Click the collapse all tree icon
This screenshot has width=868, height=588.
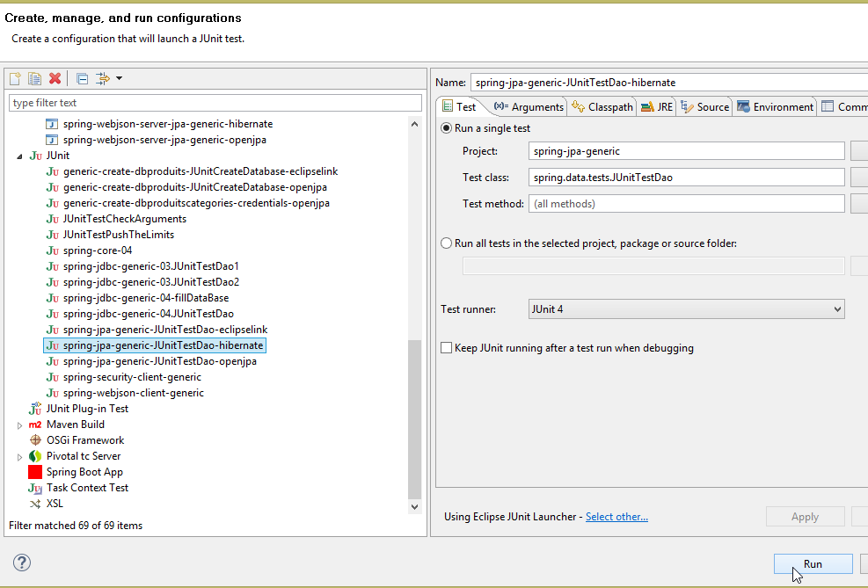tap(82, 79)
